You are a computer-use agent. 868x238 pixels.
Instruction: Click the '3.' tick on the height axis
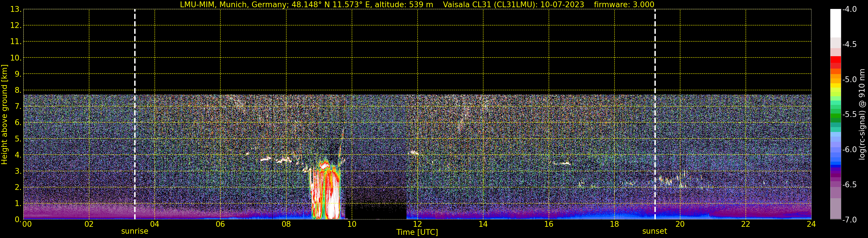coord(18,171)
